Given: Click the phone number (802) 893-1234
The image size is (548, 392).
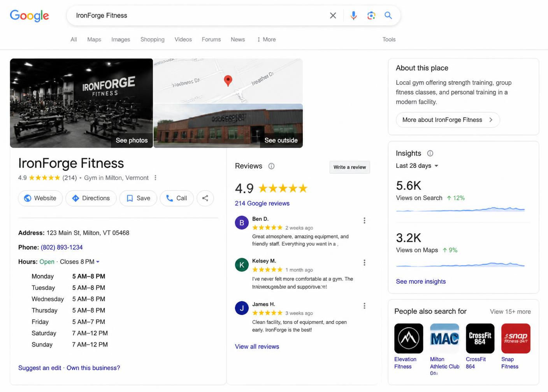Looking at the screenshot, I should point(62,247).
